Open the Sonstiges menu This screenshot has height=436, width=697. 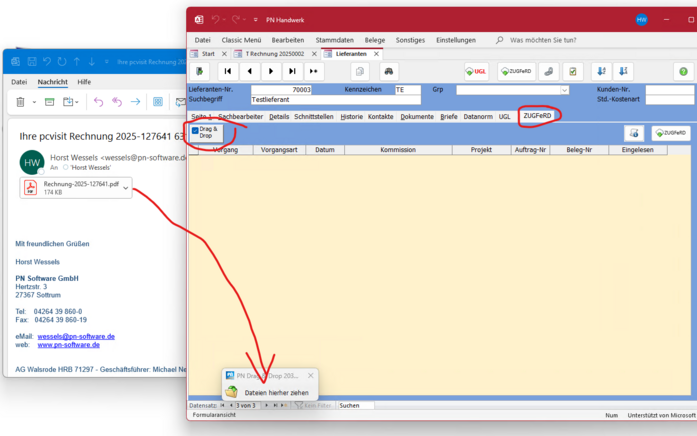click(x=410, y=40)
